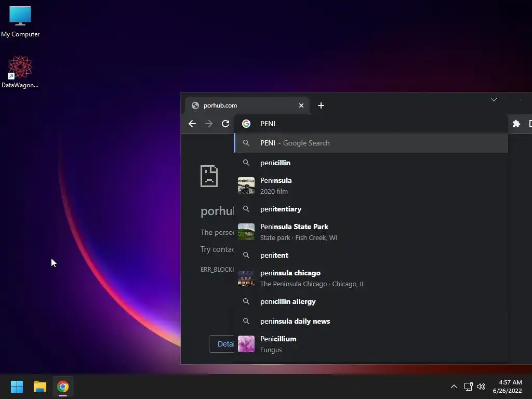
Task: Click the Chrome back arrow
Action: pyautogui.click(x=192, y=124)
